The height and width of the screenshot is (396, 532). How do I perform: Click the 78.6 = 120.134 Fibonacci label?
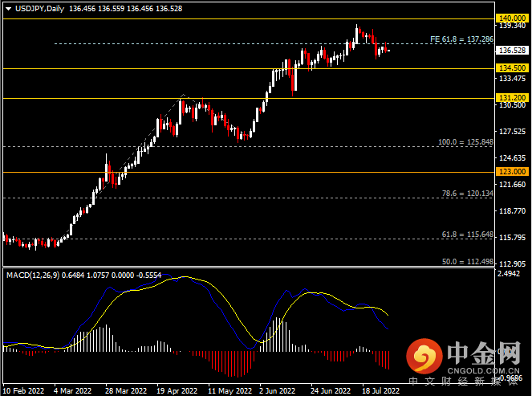point(468,194)
